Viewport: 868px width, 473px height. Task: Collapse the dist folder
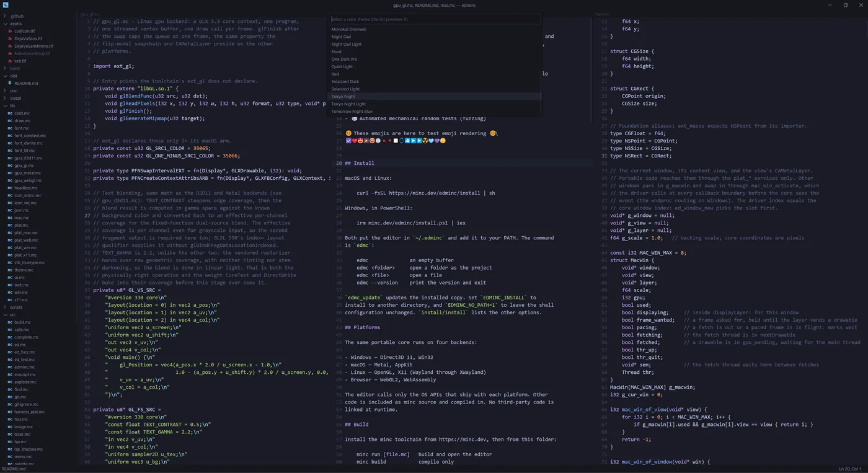tap(5, 76)
